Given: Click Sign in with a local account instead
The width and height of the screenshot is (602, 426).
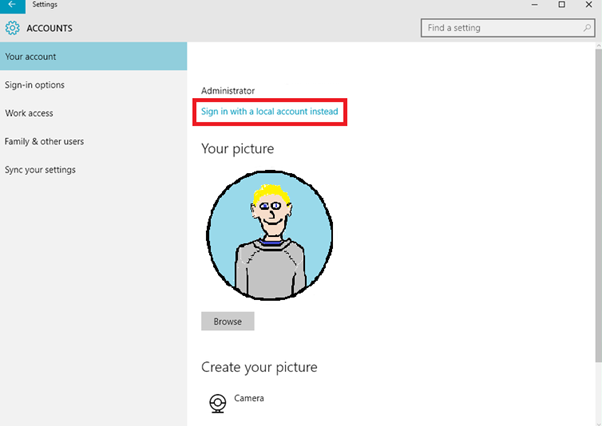Looking at the screenshot, I should point(270,111).
